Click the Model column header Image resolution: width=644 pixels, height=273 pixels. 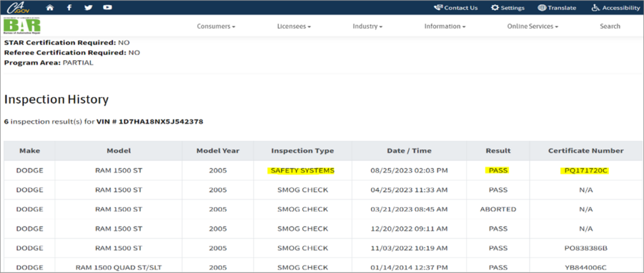click(119, 151)
